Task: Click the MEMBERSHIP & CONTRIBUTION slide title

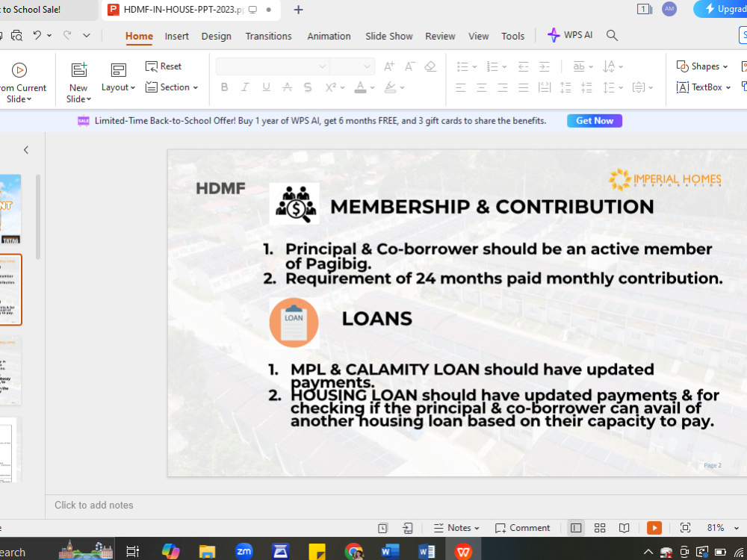Action: [x=492, y=207]
